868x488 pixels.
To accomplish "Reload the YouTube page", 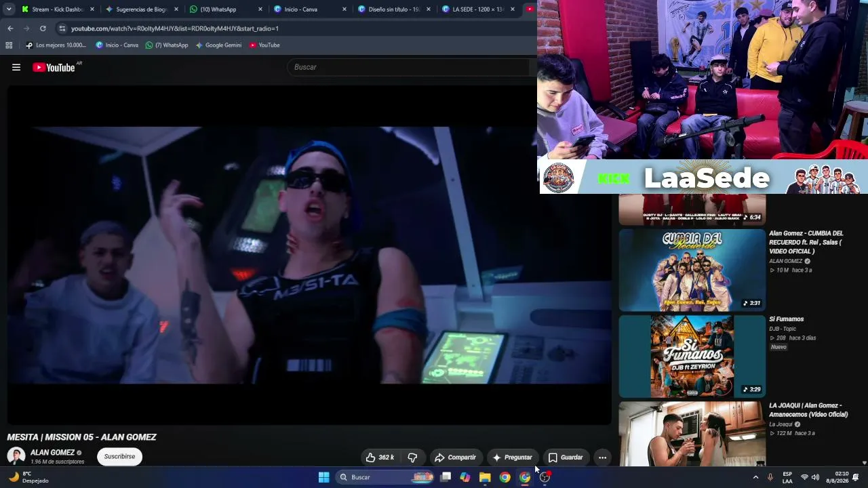I will point(43,28).
